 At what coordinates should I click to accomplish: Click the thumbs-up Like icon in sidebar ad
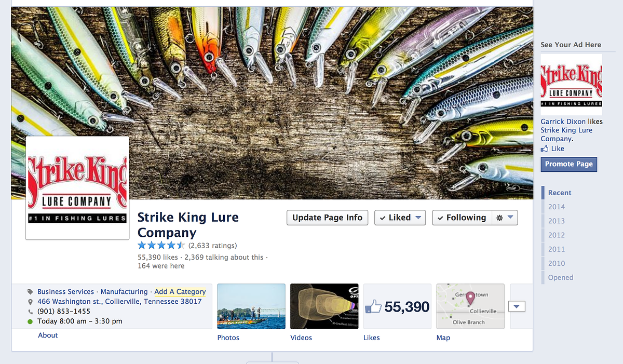point(545,149)
